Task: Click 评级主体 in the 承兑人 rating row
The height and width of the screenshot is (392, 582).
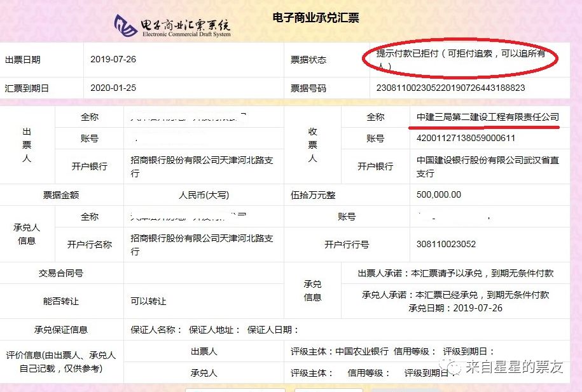Action: (312, 373)
